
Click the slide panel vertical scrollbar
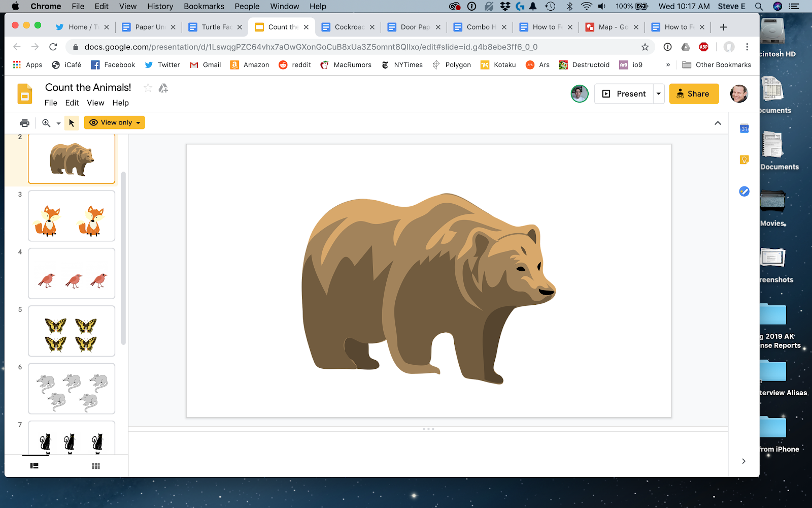click(x=123, y=258)
